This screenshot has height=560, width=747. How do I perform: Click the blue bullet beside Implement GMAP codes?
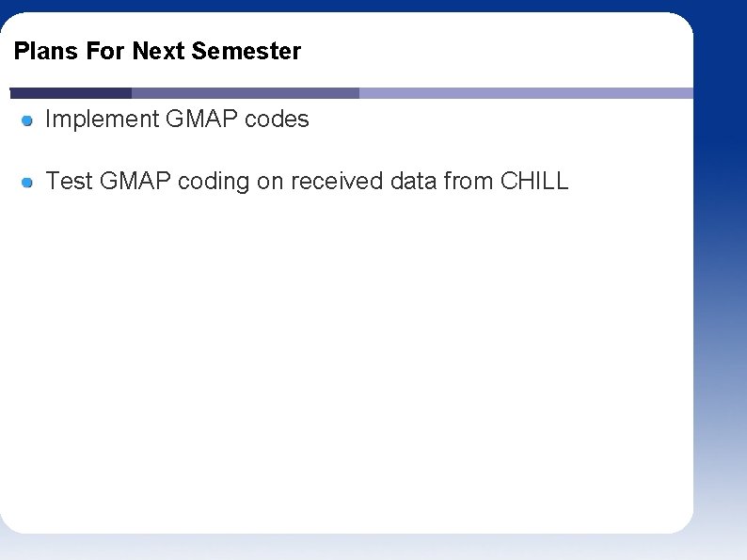point(27,120)
